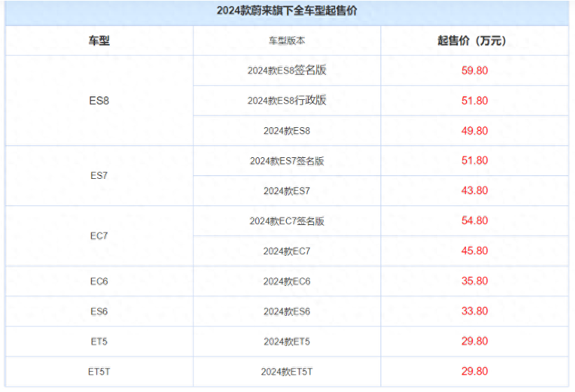This screenshot has height=392, width=575.
Task: Click the 2024款EC6 version cell
Action: point(287,282)
